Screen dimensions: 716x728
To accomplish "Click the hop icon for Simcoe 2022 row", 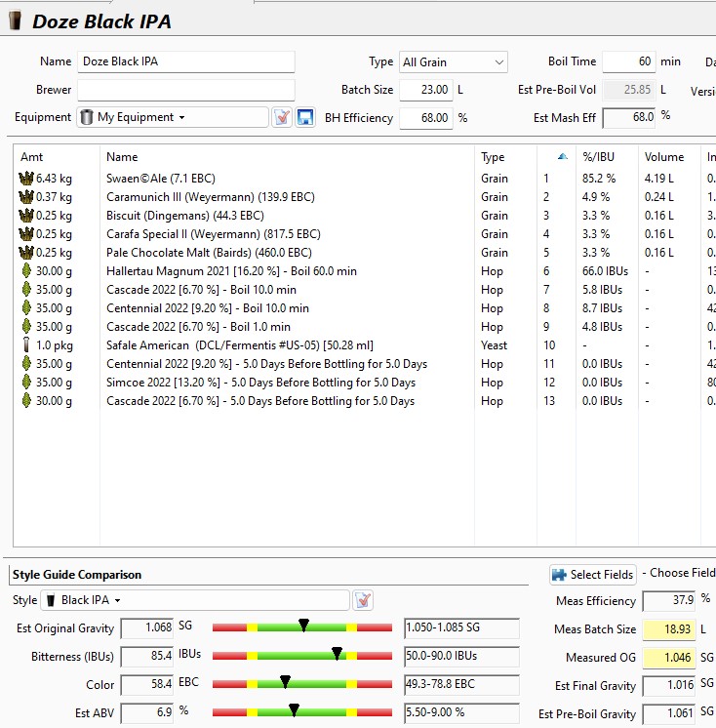I will 25,383.
